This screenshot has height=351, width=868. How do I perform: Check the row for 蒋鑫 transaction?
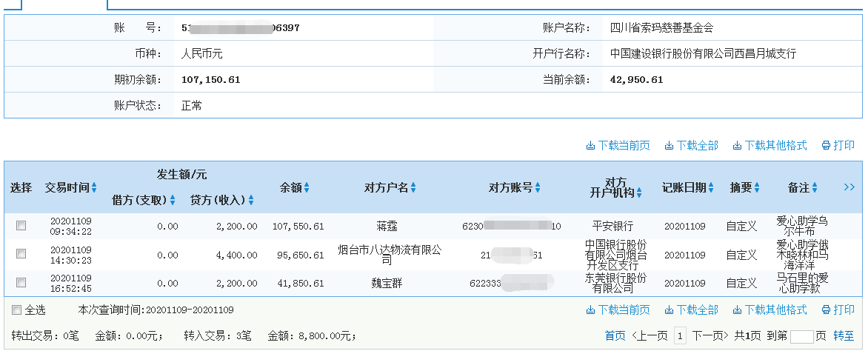click(x=21, y=225)
